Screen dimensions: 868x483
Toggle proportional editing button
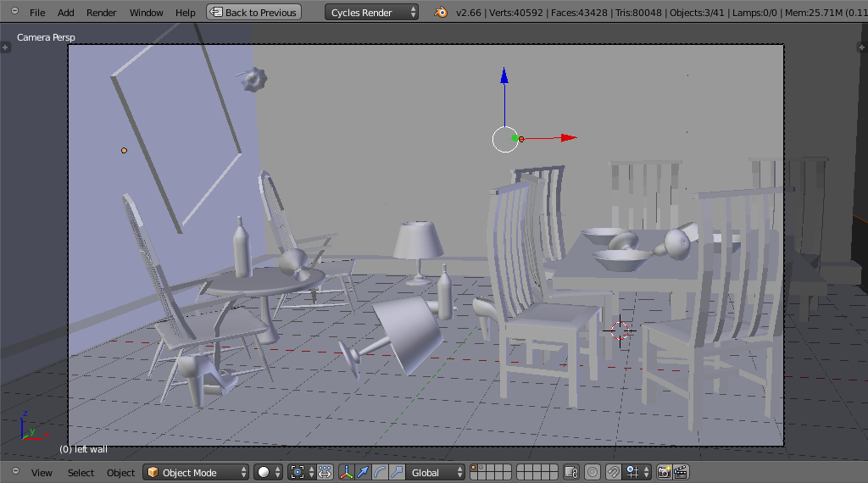pyautogui.click(x=593, y=472)
